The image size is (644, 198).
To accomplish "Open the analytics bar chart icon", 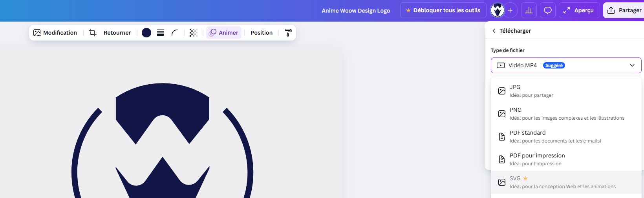I will 529,11.
